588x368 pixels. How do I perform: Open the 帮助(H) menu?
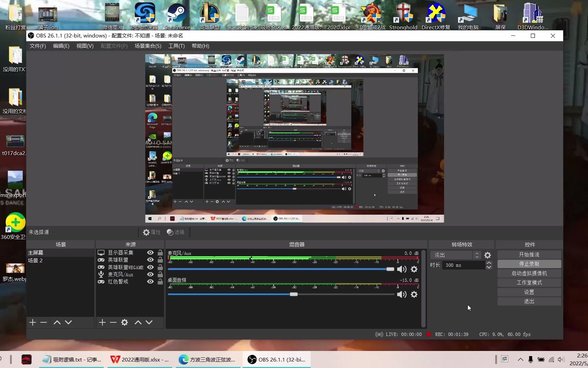coord(200,46)
